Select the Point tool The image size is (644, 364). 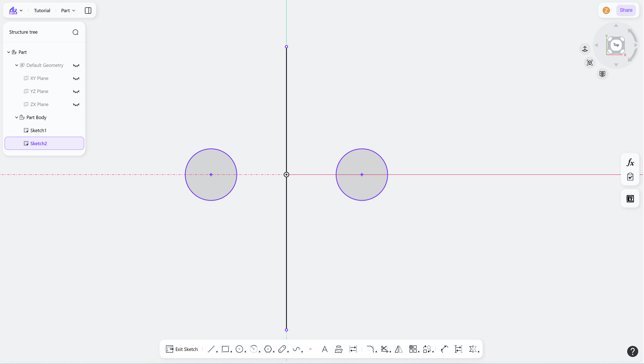click(310, 349)
